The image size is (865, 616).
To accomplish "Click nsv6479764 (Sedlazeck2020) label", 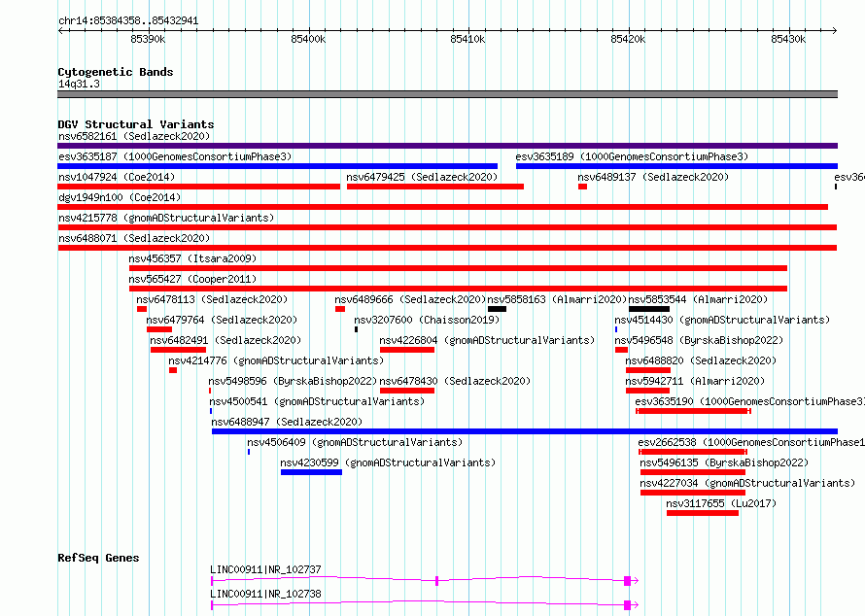I will click(x=222, y=320).
